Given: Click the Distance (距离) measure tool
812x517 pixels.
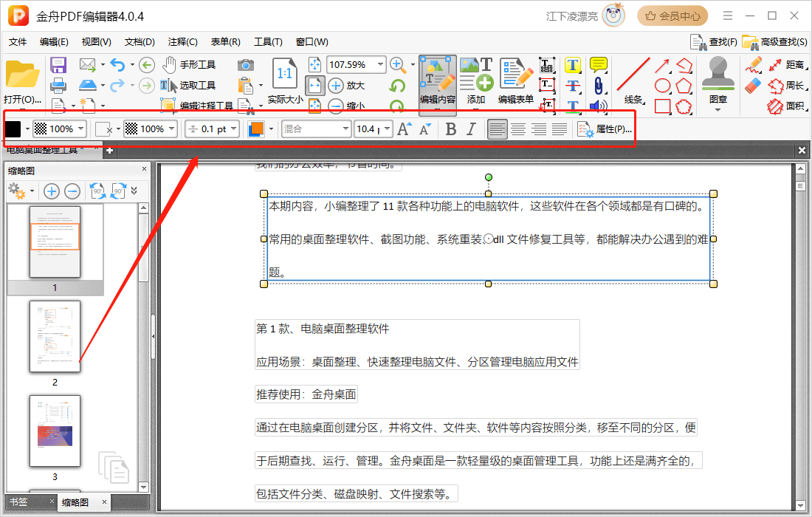Looking at the screenshot, I should (788, 65).
